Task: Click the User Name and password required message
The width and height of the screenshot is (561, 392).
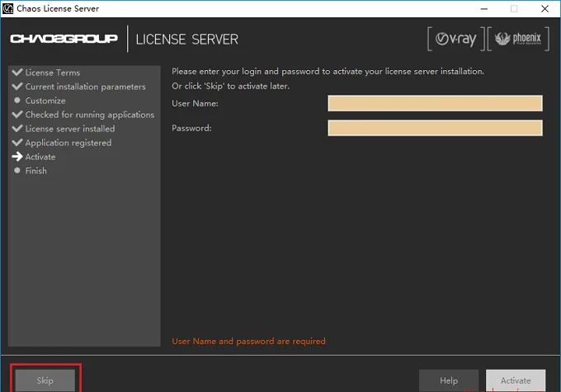Action: [x=248, y=341]
